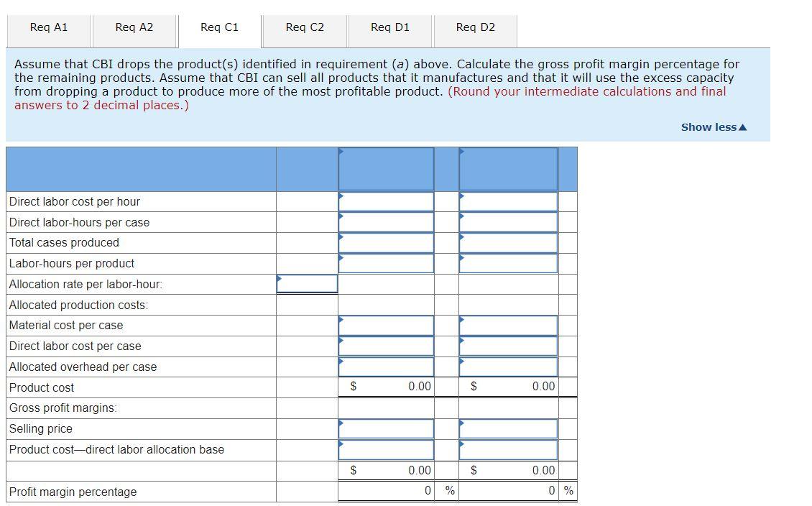Screen dimensions: 812x506
Task: Click the hint flag on Selling price input
Action: pyautogui.click(x=341, y=423)
